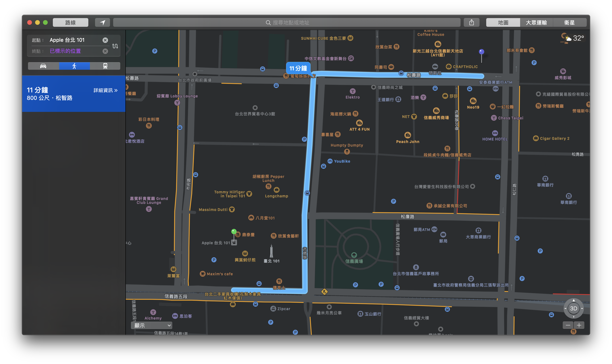This screenshot has width=612, height=364.
Task: Select the CRAFTHOLIC store icon
Action: coord(449,67)
